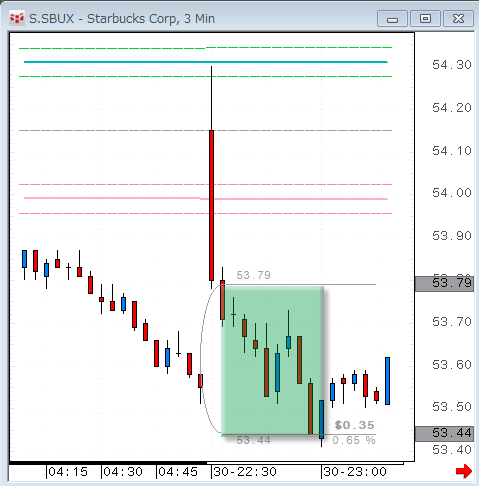
Task: Click the black horizontal scrollbar under chart
Action: (108, 463)
